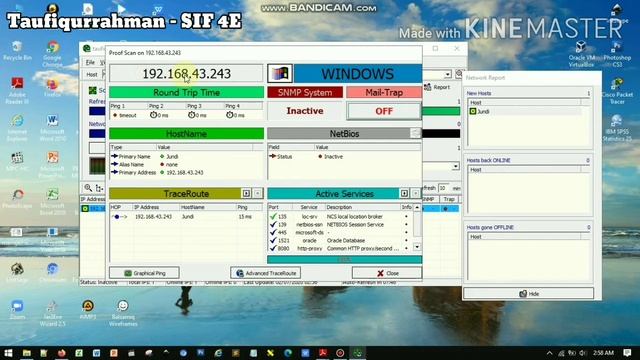Click the Primary Address row
Image resolution: width=640 pixels, height=360 pixels.
(186, 172)
